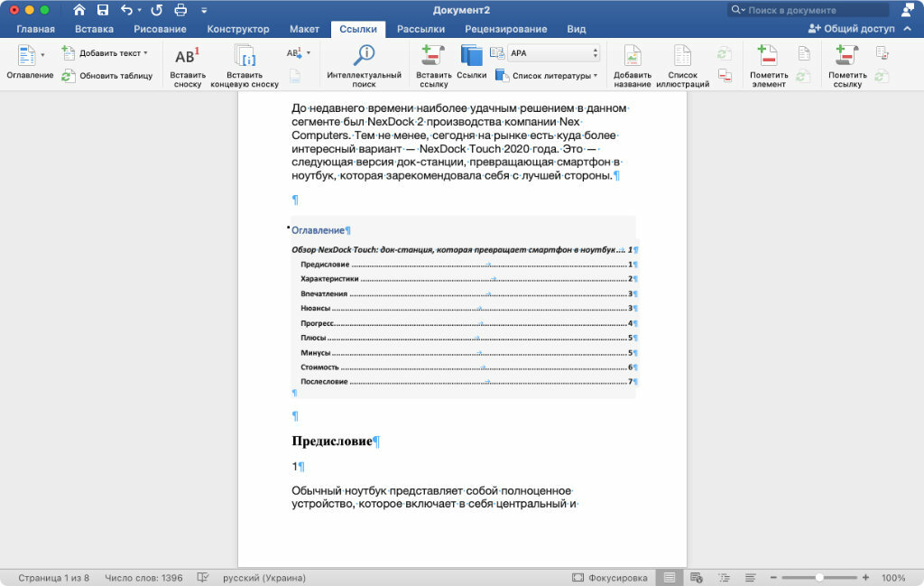Viewport: 924px width, 586px height.
Task: Collapse the ribbon with chevron arrow
Action: pyautogui.click(x=908, y=28)
